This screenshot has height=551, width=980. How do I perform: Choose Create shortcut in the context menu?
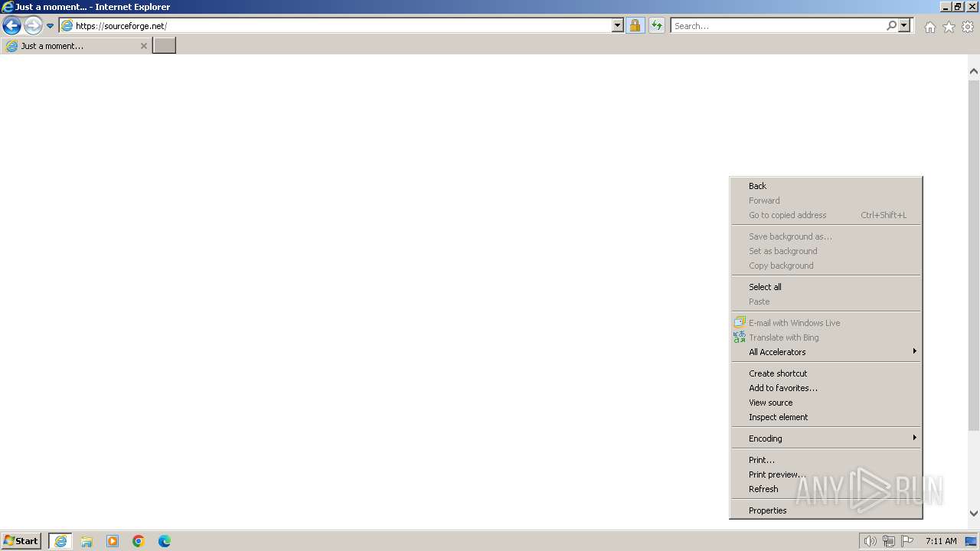(826, 373)
